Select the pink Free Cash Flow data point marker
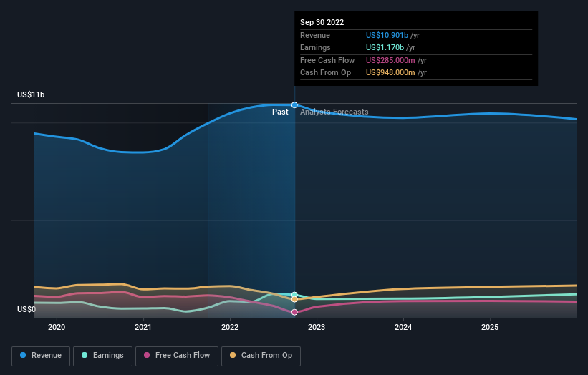This screenshot has width=588, height=375. (x=294, y=312)
